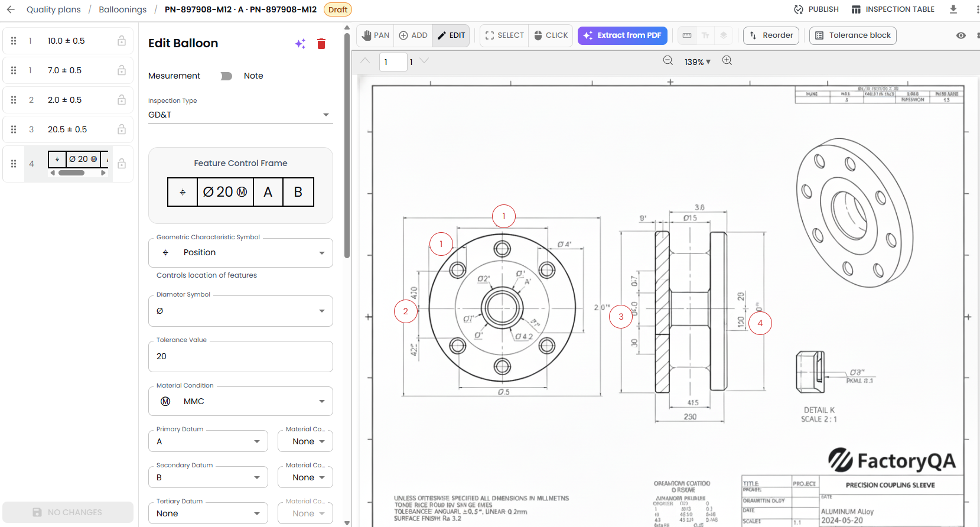Viewport: 980px width, 527px height.
Task: Go back with the arrow icon
Action: [x=11, y=9]
